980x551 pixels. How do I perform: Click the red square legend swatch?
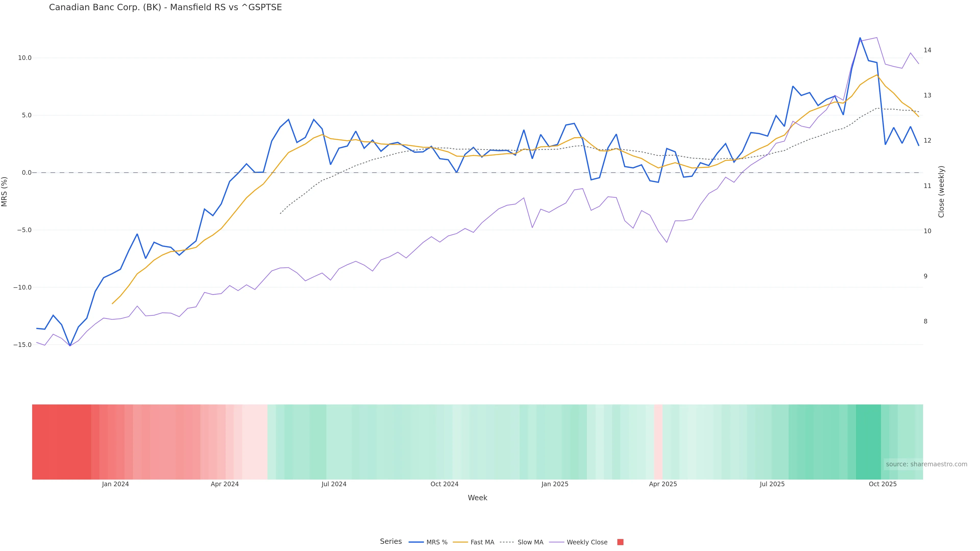click(x=620, y=542)
